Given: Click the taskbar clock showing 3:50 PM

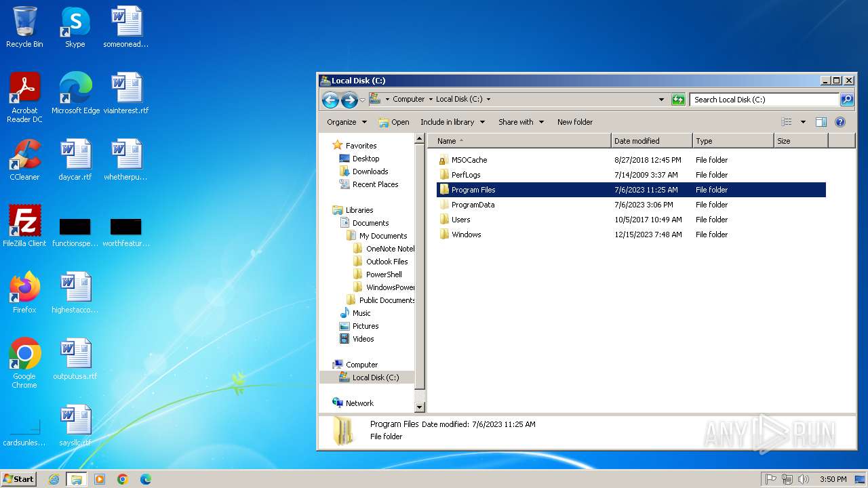Looking at the screenshot, I should 833,479.
